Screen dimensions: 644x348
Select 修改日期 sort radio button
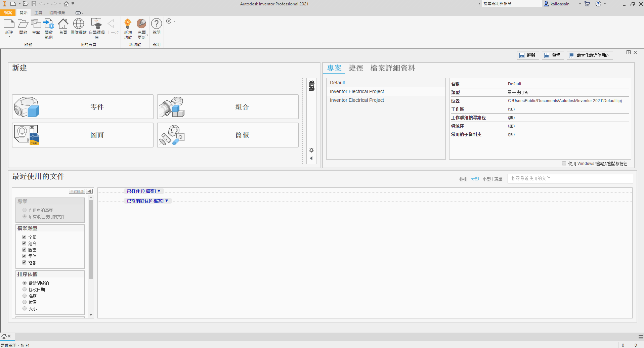coord(25,290)
